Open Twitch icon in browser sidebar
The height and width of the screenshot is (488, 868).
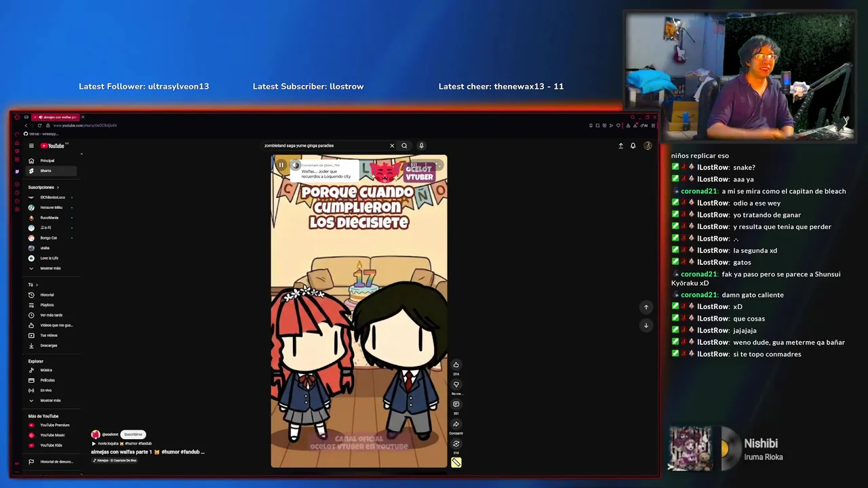(x=17, y=171)
